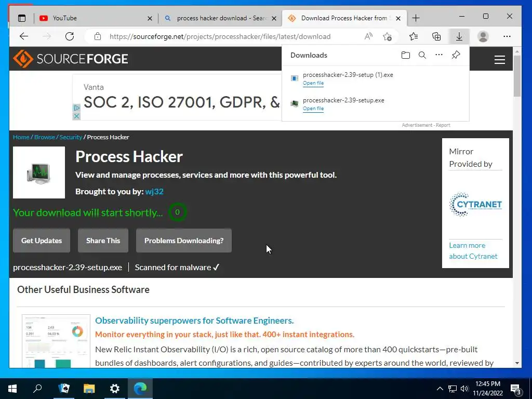This screenshot has width=532, height=399.
Task: Click the Process Hacker project thumbnail
Action: 39,172
